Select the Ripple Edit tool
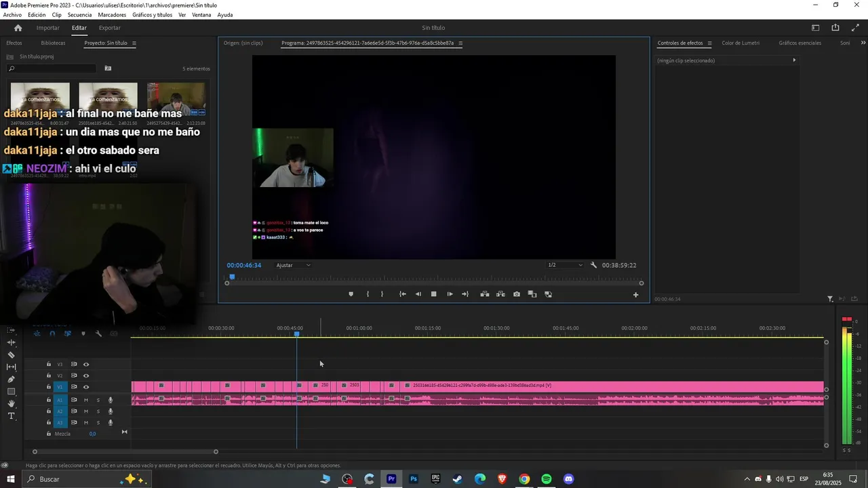This screenshot has width=868, height=488. [x=11, y=342]
